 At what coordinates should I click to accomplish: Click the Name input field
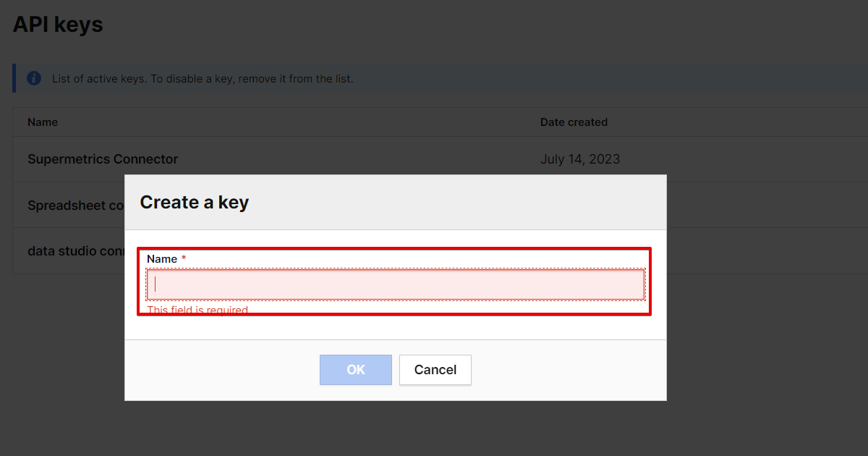[x=395, y=283]
